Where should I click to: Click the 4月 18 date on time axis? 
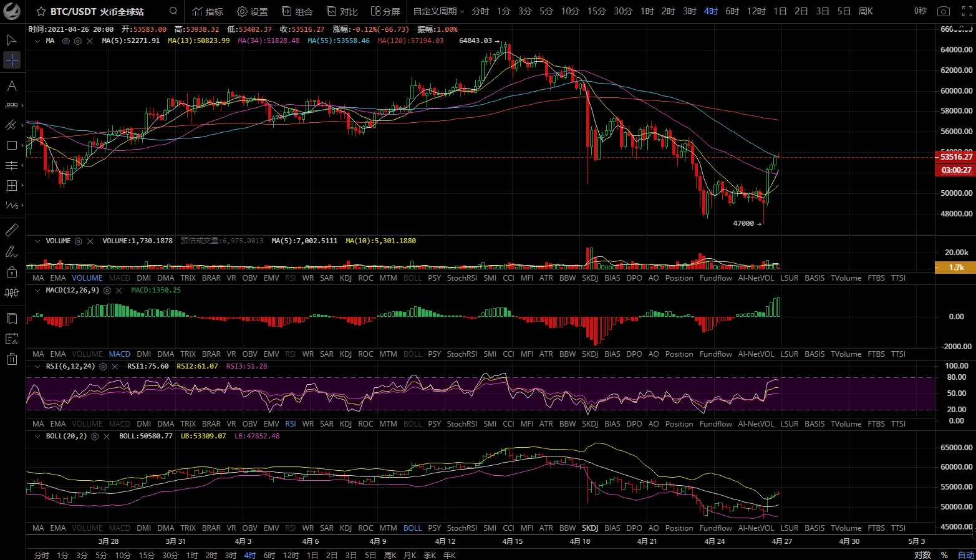(x=580, y=541)
